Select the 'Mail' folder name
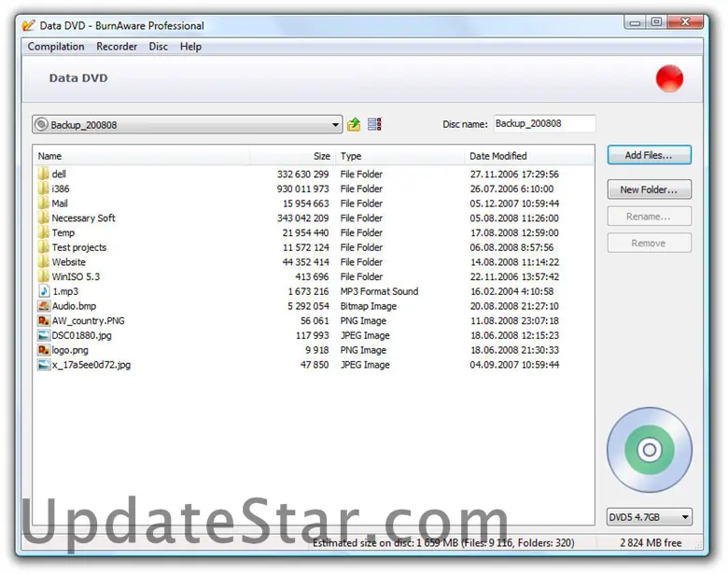This screenshot has height=574, width=728. (x=60, y=203)
